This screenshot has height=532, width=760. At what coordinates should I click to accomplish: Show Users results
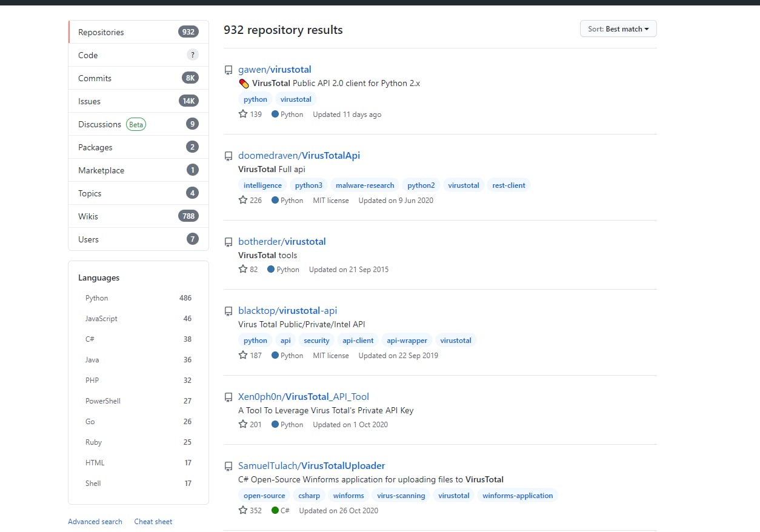coord(138,239)
